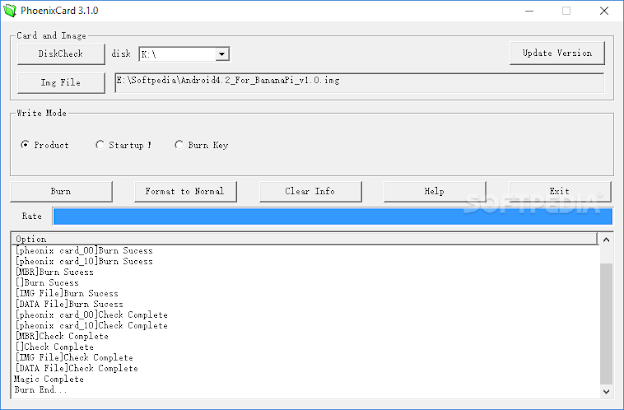
Task: Click the DiskCheck button
Action: (61, 54)
